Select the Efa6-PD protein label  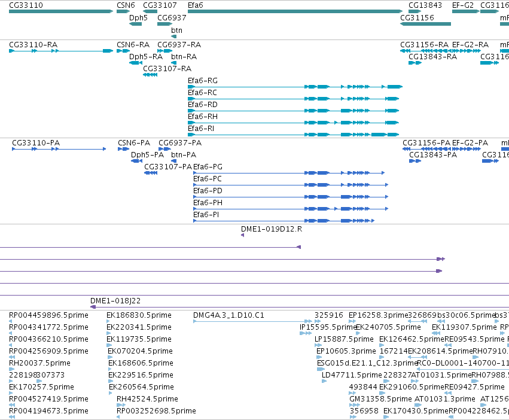(208, 191)
